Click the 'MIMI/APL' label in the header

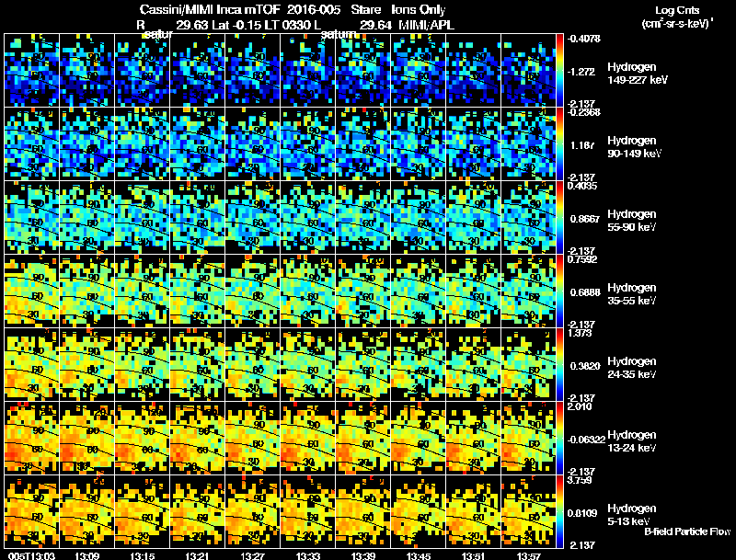[x=426, y=25]
